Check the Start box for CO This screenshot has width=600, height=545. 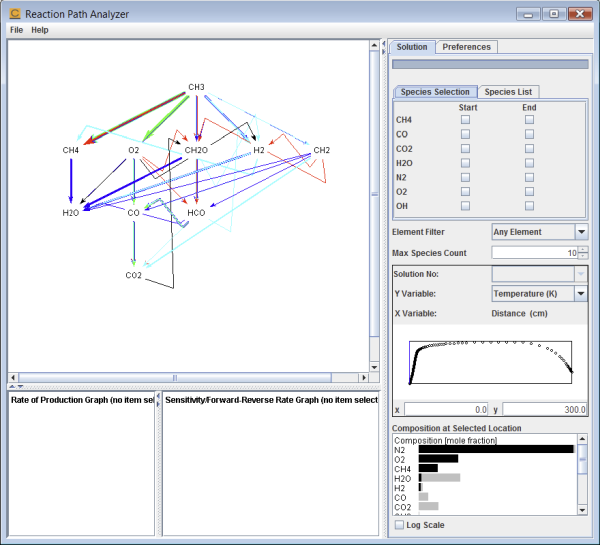click(x=465, y=134)
